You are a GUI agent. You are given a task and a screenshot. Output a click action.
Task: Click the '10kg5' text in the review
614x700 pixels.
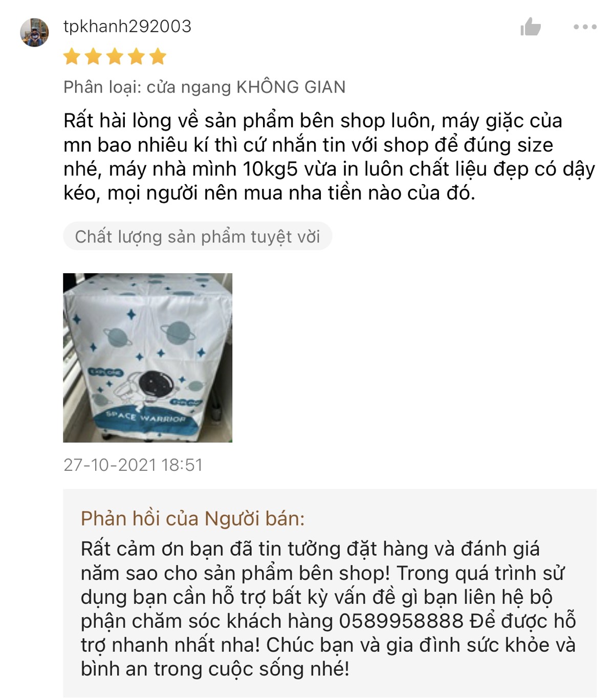coord(270,169)
